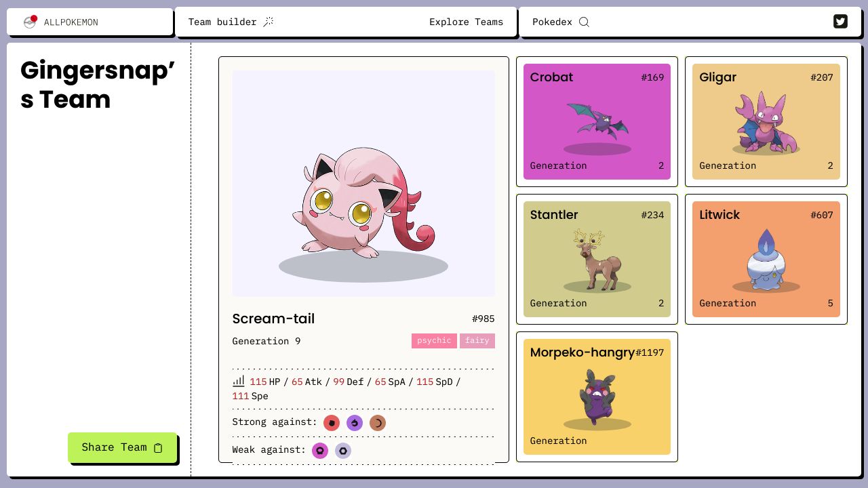Click the purple dragon type icon
The height and width of the screenshot is (488, 868).
[355, 423]
